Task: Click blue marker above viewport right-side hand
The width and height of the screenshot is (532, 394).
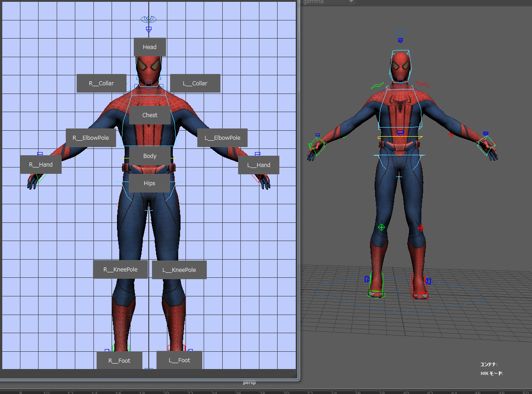Action: coord(486,134)
